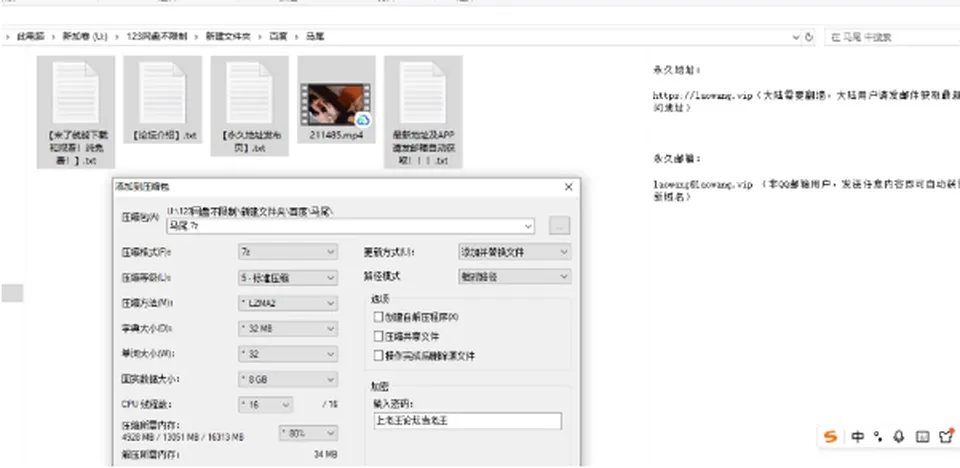Open the 压缩等级 dropdown showing 5 - 标准压缩

point(288,277)
